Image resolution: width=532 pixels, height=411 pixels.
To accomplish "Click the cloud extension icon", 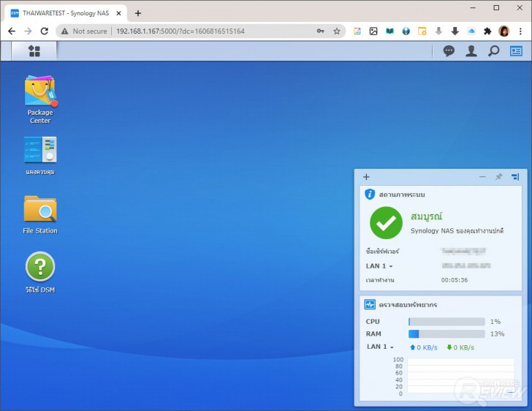I will click(x=471, y=31).
